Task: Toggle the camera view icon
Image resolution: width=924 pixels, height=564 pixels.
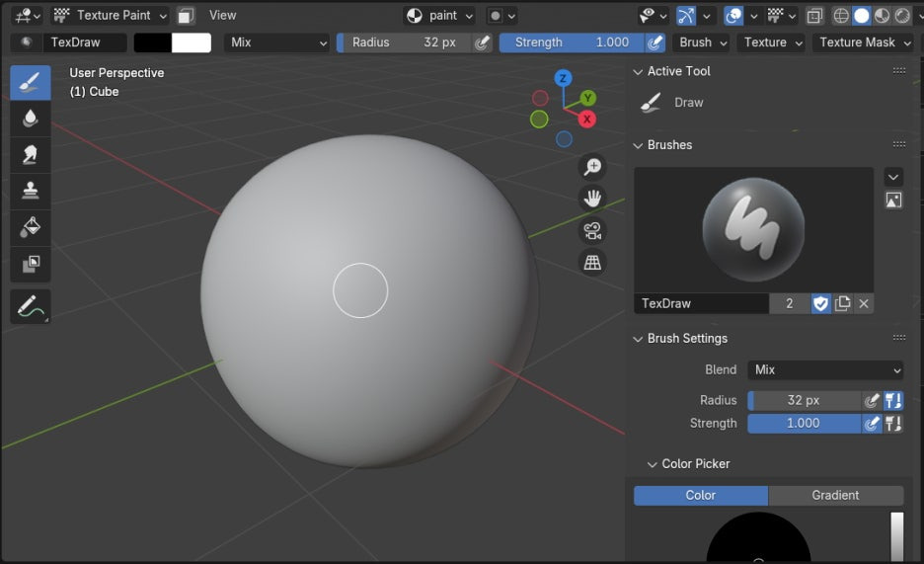Action: pos(592,230)
